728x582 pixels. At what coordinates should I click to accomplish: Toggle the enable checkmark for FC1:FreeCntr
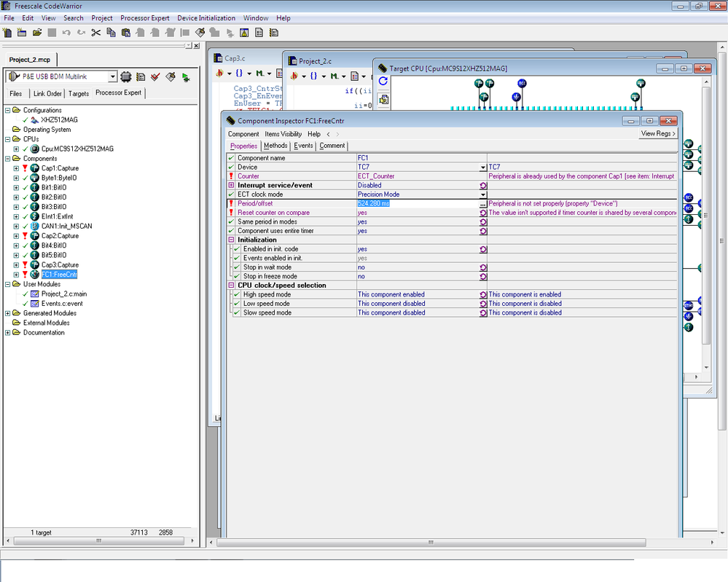pyautogui.click(x=25, y=275)
